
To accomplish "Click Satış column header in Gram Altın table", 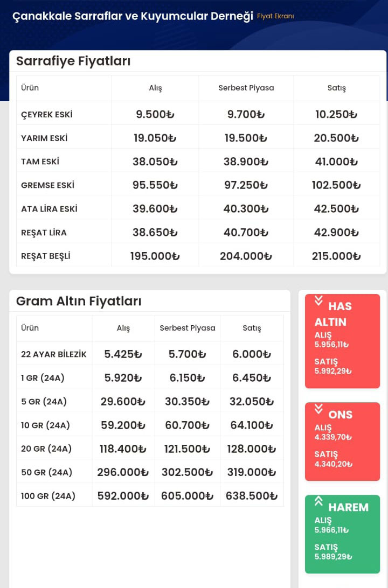I will (x=252, y=328).
